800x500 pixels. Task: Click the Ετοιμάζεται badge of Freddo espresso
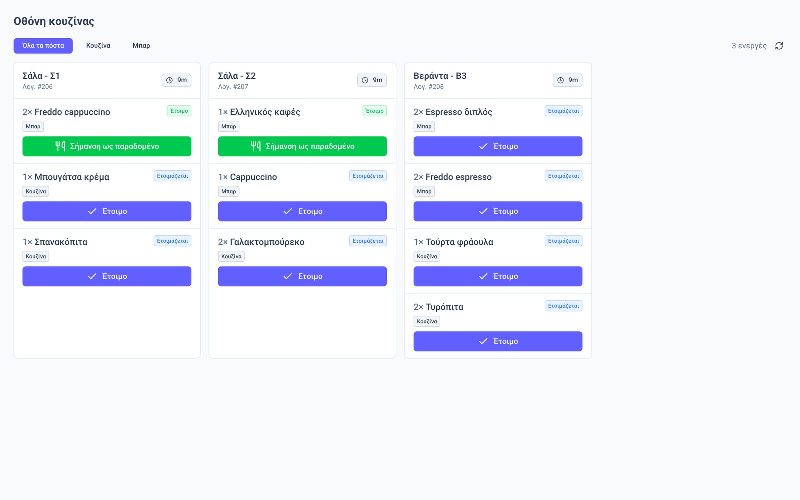tap(563, 176)
